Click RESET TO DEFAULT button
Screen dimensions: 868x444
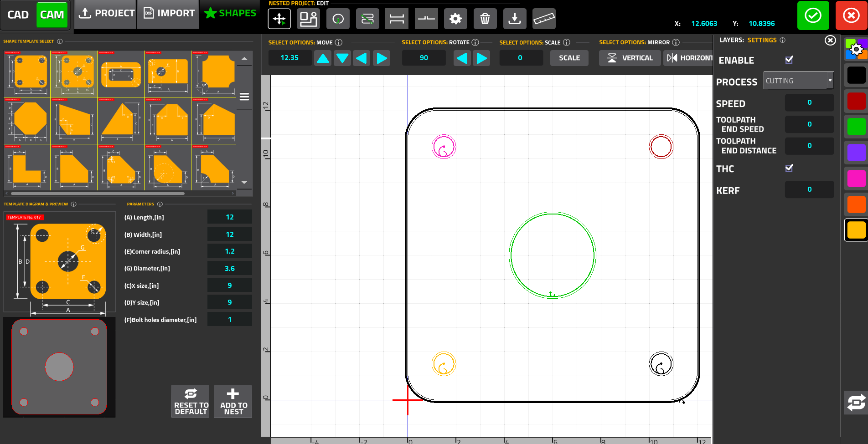click(x=190, y=401)
